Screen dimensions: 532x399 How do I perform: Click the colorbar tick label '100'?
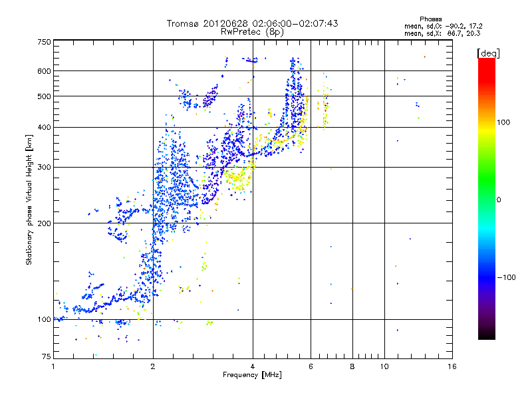(x=503, y=122)
